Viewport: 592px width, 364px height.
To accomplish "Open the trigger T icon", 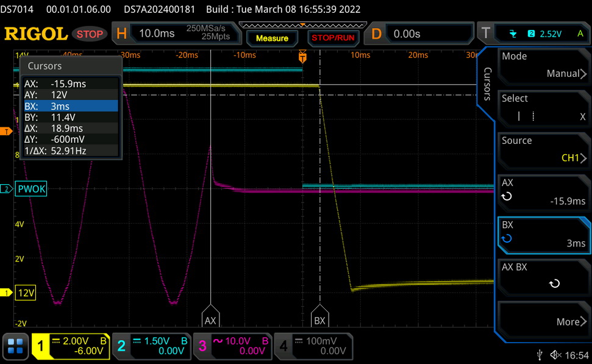I will 485,34.
